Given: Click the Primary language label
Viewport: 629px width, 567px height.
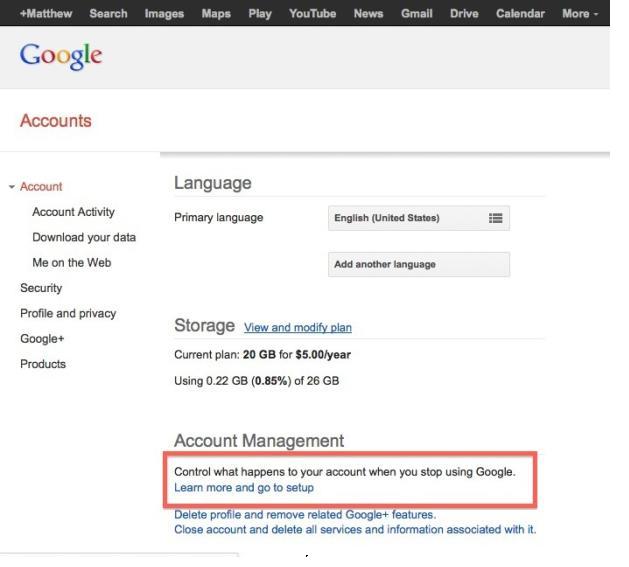Looking at the screenshot, I should click(219, 217).
